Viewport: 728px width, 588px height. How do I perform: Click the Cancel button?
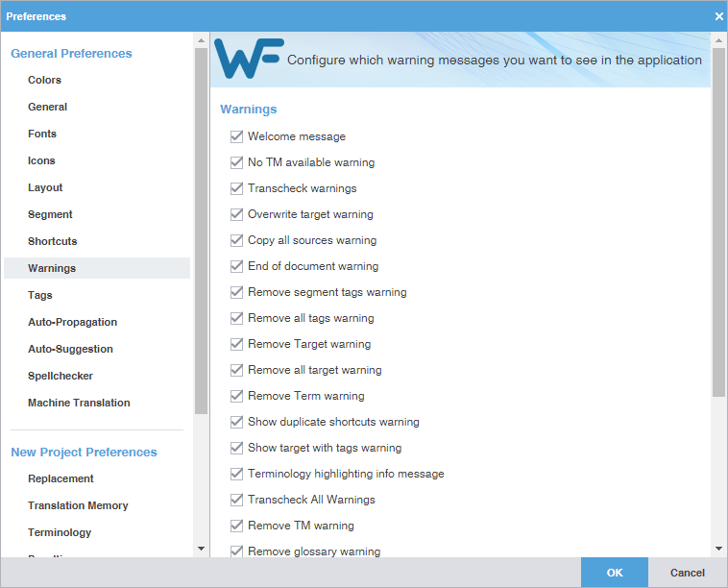[x=687, y=573]
